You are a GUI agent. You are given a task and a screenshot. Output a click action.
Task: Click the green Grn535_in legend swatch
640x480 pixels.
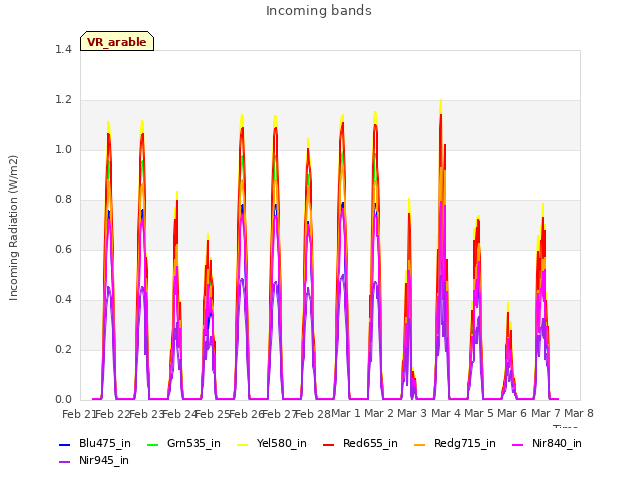tap(152, 444)
